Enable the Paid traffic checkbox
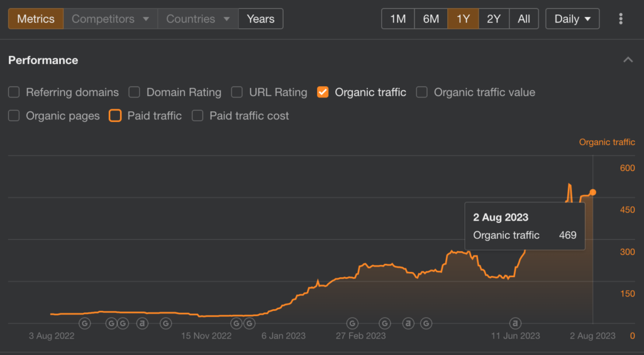This screenshot has width=644, height=355. [x=115, y=116]
